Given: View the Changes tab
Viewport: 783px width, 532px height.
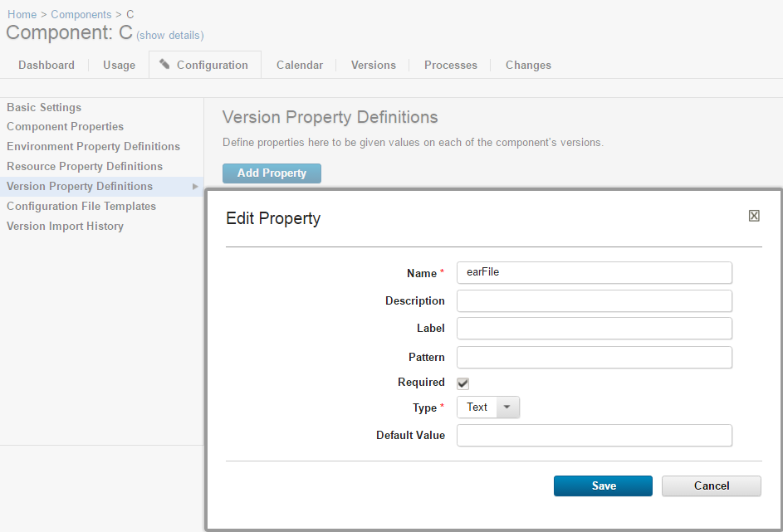Looking at the screenshot, I should (x=528, y=65).
